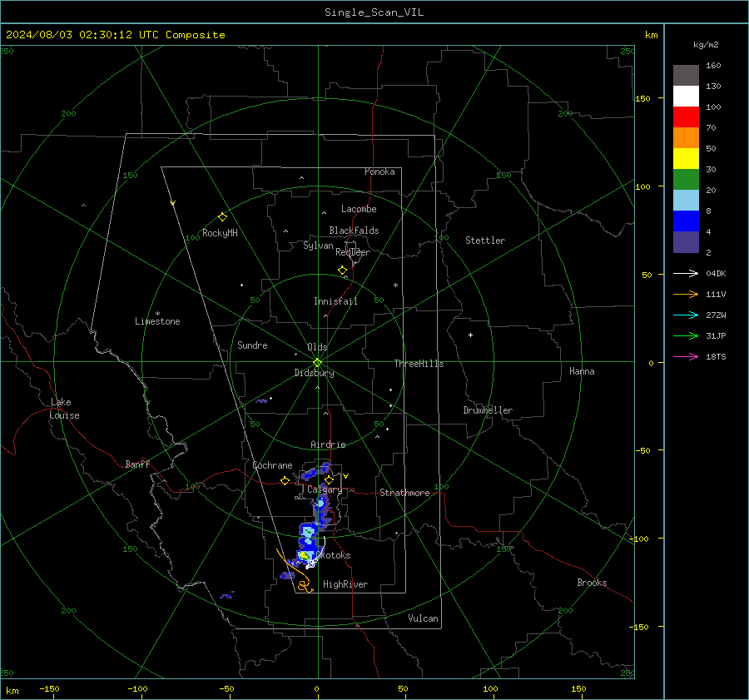Click the Cochrane city label
This screenshot has width=749, height=700.
[x=272, y=465]
